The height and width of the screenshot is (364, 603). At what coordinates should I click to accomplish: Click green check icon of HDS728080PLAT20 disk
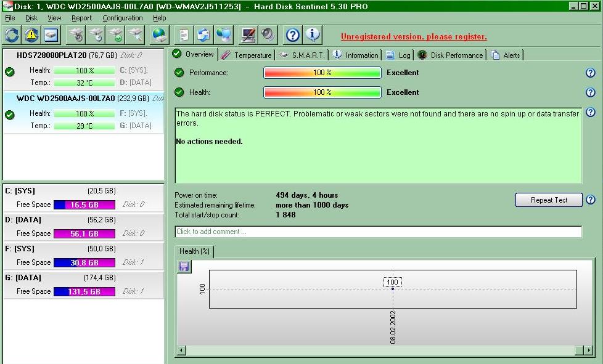(10, 72)
